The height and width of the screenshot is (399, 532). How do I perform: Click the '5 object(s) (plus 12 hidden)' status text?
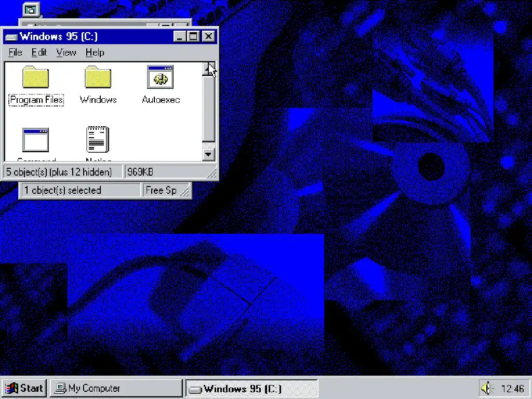59,172
